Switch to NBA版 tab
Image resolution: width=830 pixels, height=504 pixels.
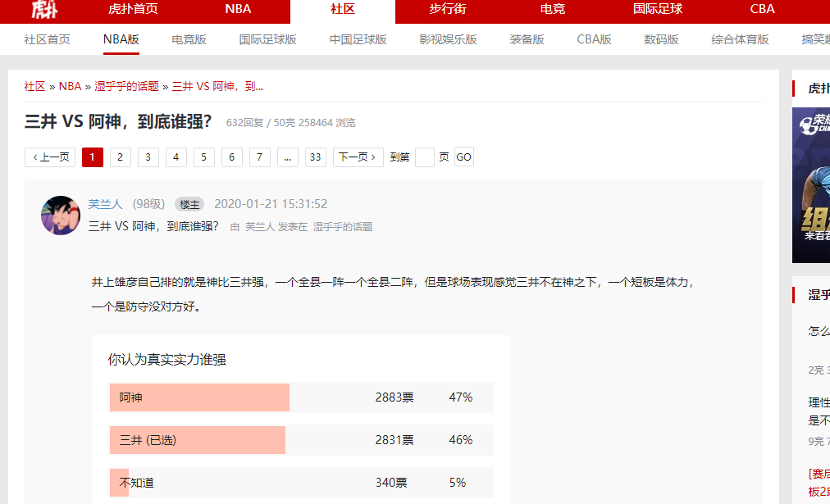pyautogui.click(x=121, y=39)
